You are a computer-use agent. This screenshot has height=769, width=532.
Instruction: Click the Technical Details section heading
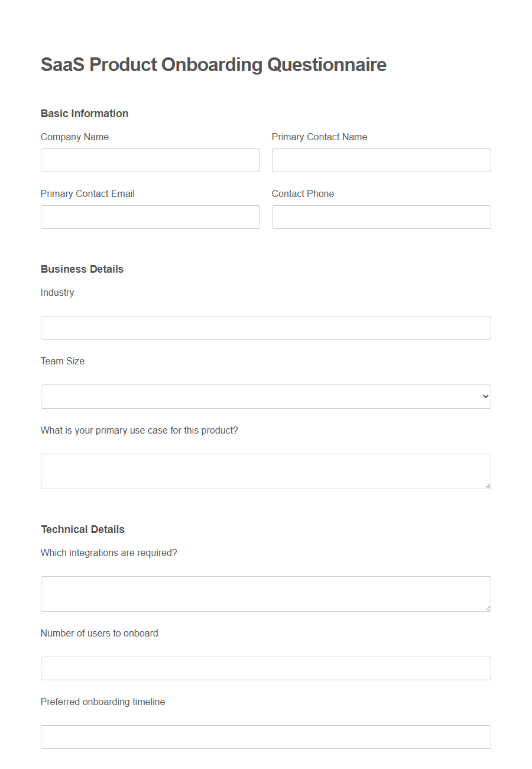[82, 529]
